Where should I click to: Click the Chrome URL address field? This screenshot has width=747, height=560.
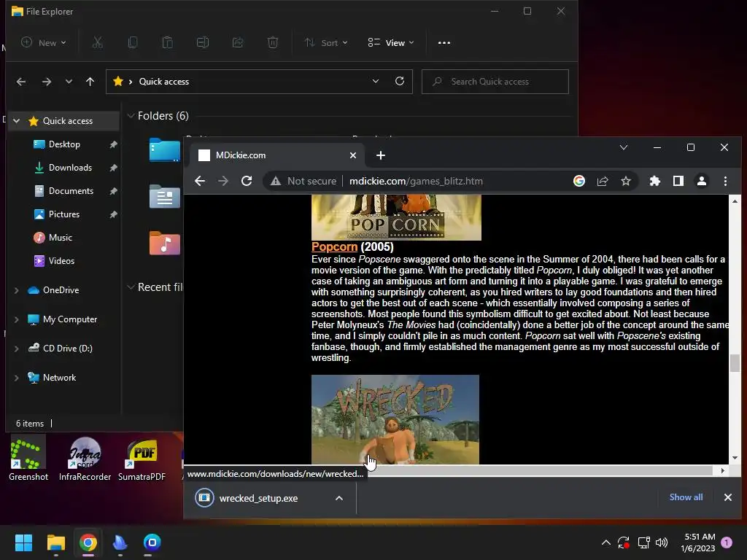416,181
